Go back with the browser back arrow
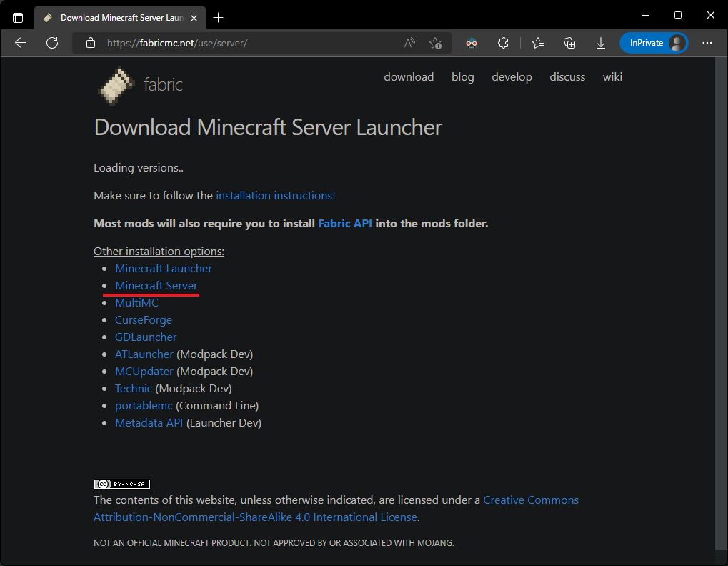The width and height of the screenshot is (728, 566). click(21, 43)
